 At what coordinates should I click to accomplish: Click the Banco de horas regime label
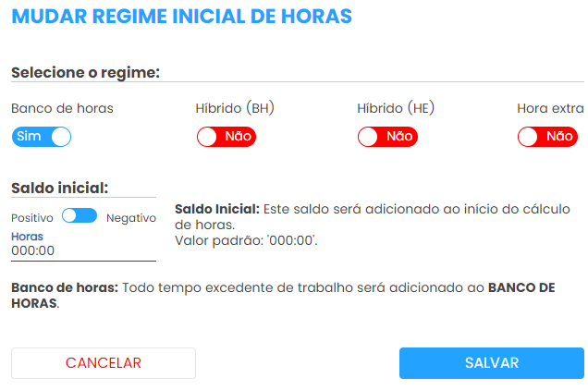62,108
